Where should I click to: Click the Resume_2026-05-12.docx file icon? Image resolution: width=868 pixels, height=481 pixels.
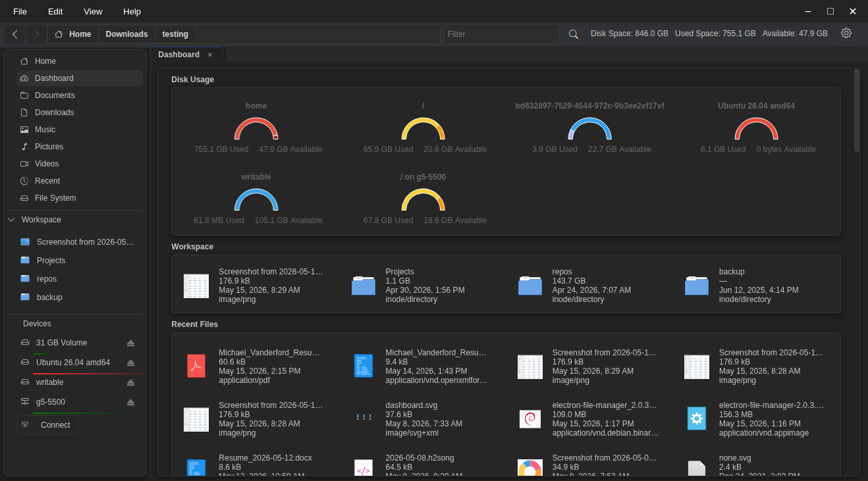[196, 468]
